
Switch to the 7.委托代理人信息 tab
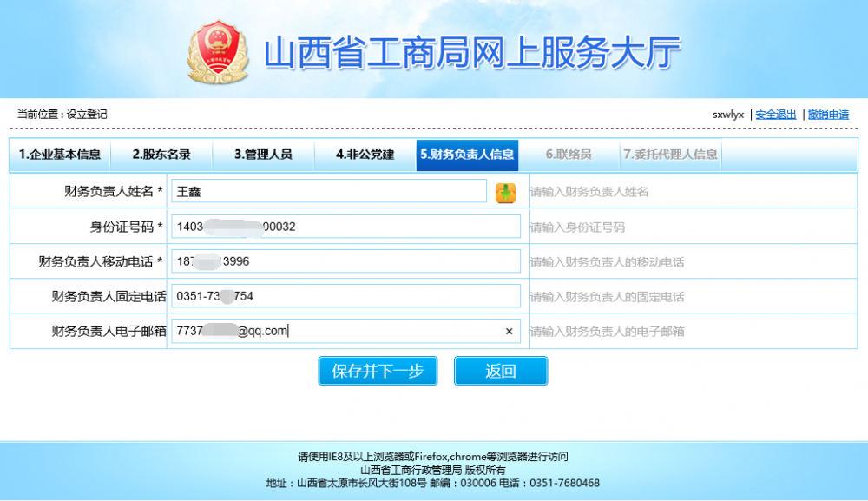[x=670, y=155]
